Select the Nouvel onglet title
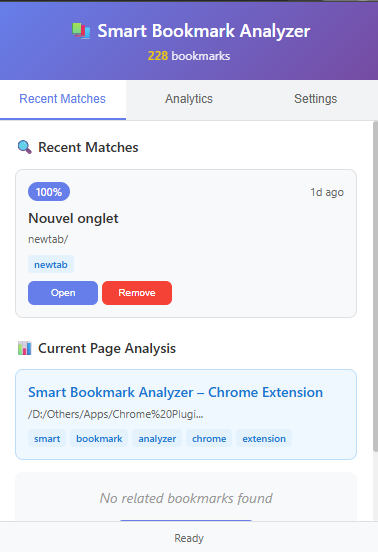The height and width of the screenshot is (552, 378). pos(73,219)
